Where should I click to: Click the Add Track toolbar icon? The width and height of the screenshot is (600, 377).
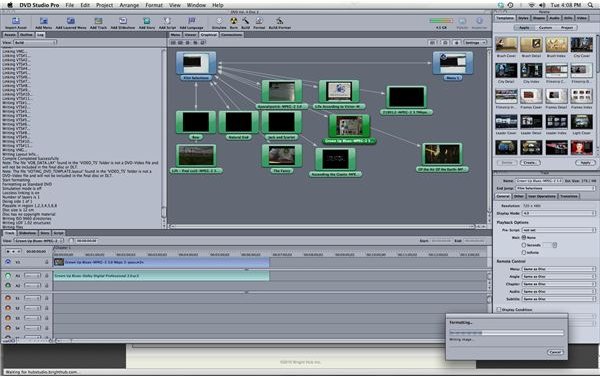(98, 21)
